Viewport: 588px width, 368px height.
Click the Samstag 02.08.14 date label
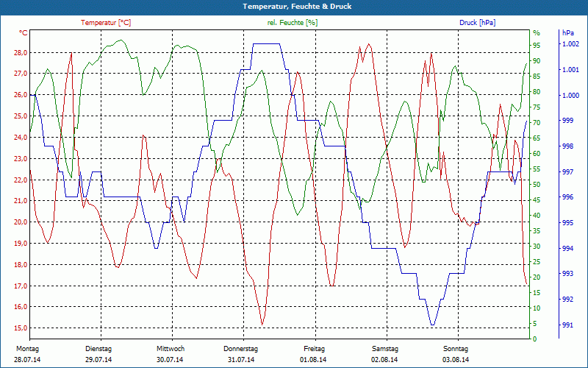point(384,354)
